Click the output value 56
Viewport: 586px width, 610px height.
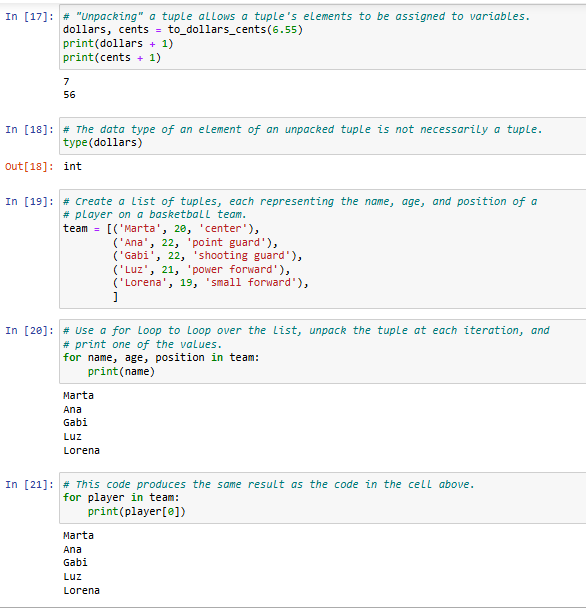[x=69, y=95]
